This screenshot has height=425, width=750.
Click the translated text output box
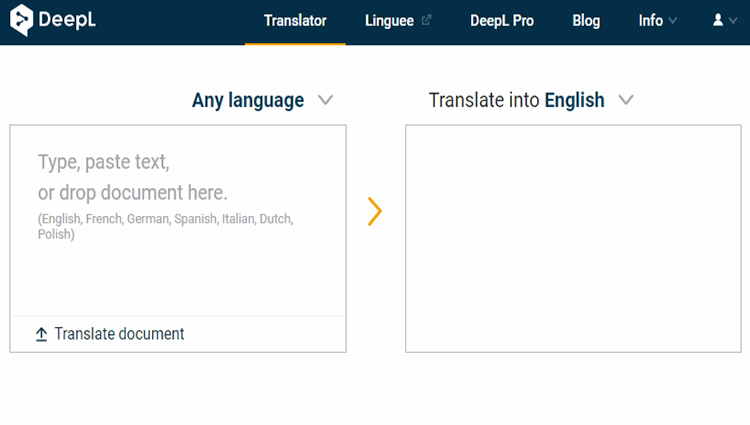pyautogui.click(x=573, y=239)
